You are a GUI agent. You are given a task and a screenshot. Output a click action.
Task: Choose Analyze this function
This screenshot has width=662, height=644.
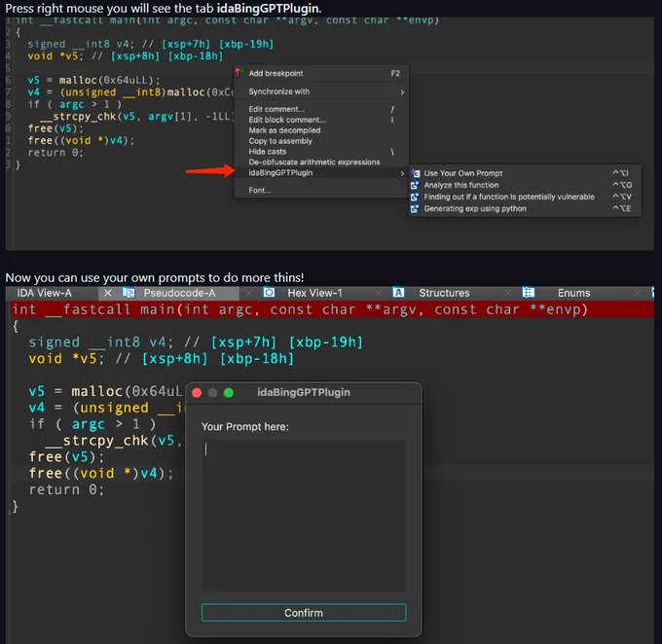[x=525, y=185]
